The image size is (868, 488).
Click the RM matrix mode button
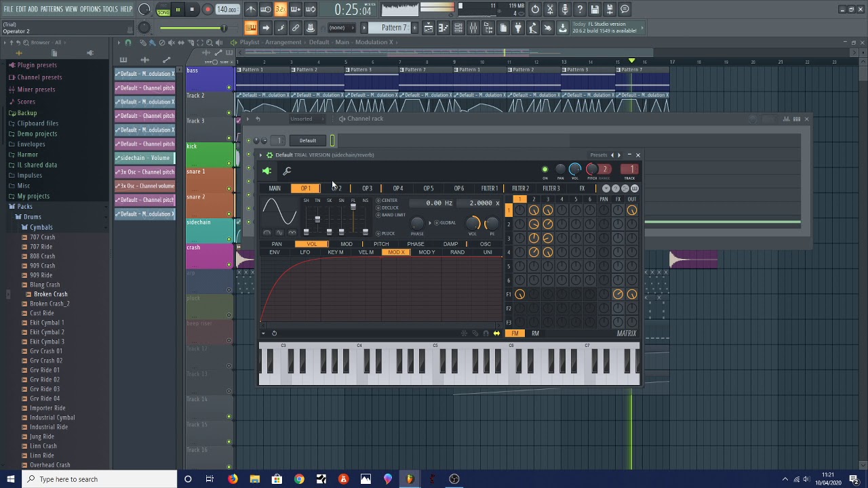point(535,333)
